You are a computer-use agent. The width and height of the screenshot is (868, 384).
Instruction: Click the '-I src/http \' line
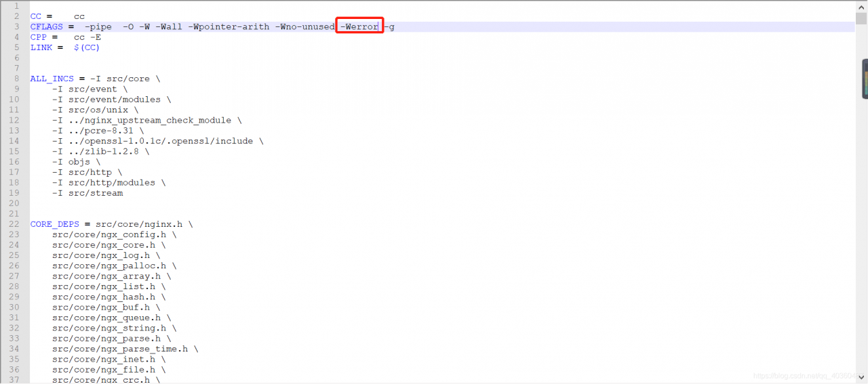pyautogui.click(x=87, y=172)
